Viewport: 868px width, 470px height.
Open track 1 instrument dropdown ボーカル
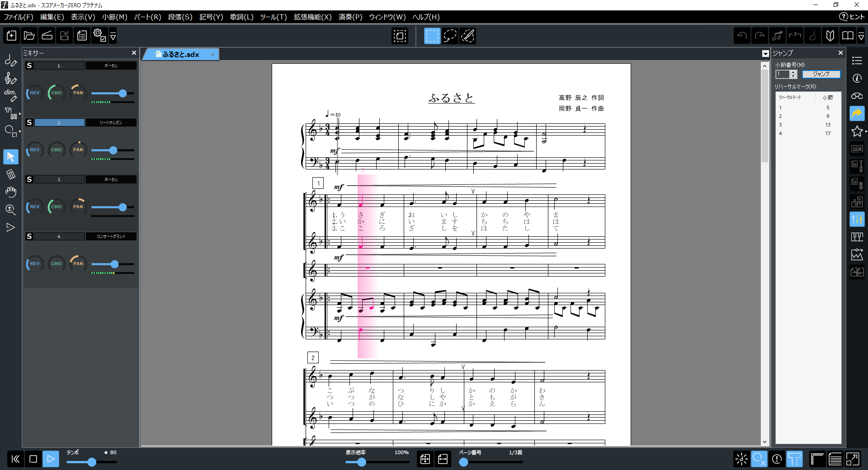[111, 66]
